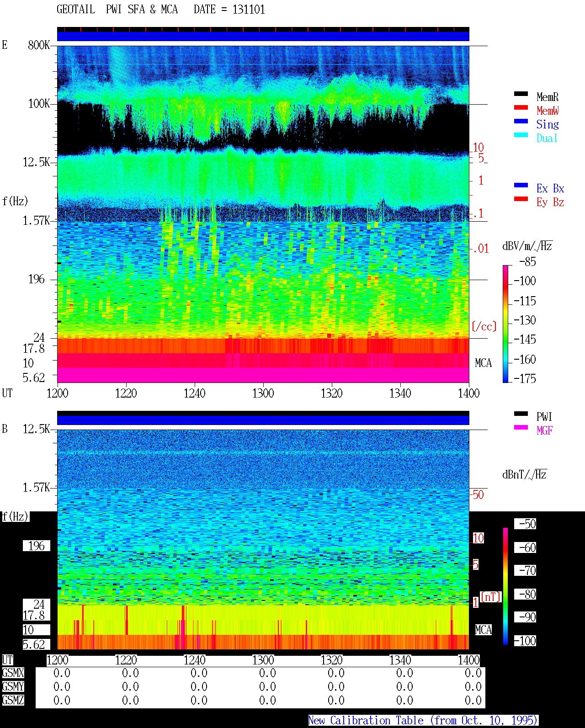Click the 12.5K frequency label on E panel
The image size is (585, 728).
(36, 162)
